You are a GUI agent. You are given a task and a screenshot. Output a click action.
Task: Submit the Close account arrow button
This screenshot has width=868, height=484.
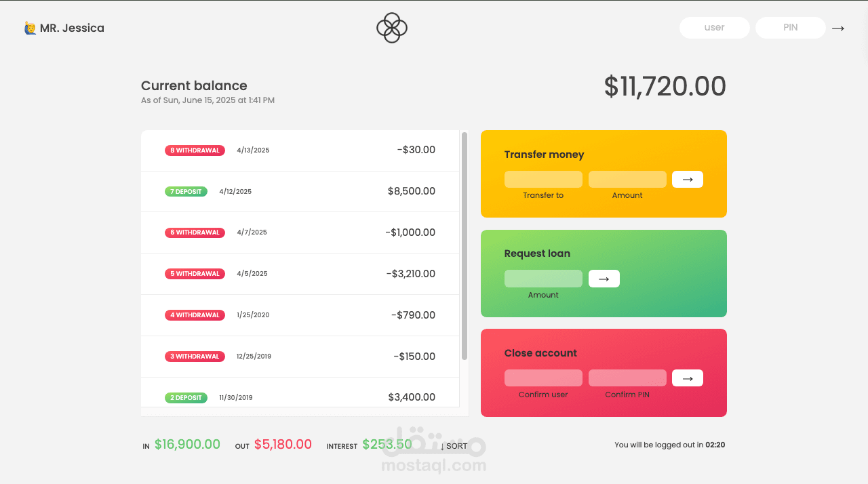688,378
